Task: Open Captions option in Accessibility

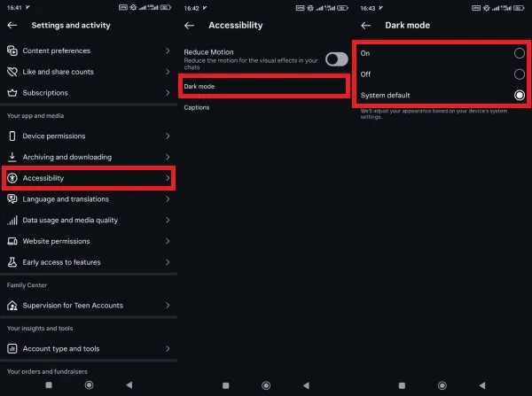Action: [x=265, y=107]
